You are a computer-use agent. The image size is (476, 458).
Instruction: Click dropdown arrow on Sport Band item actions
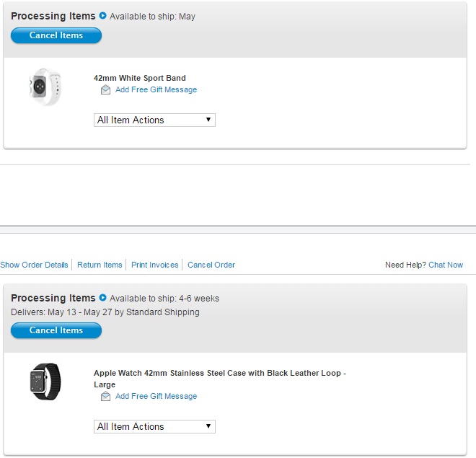[x=208, y=120]
